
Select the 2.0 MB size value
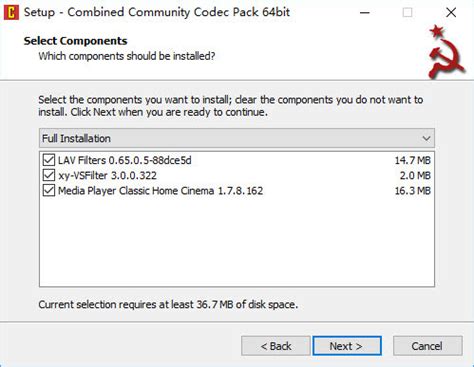pos(415,175)
